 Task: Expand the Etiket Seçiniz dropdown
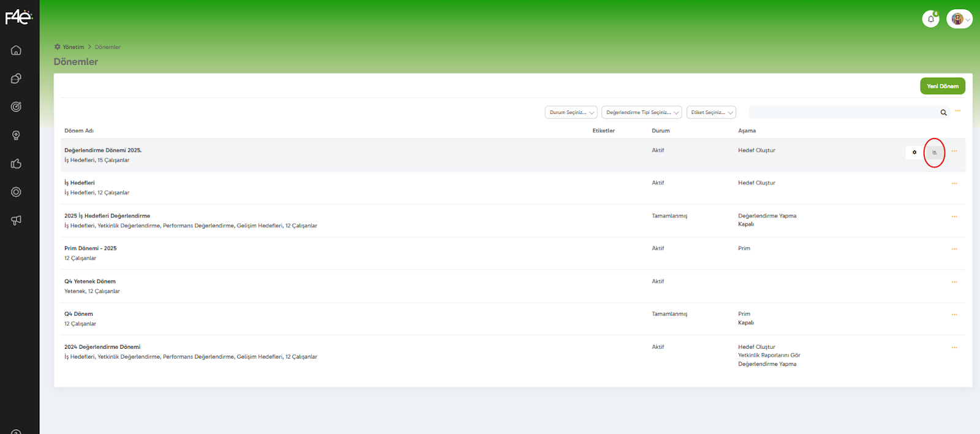point(710,113)
